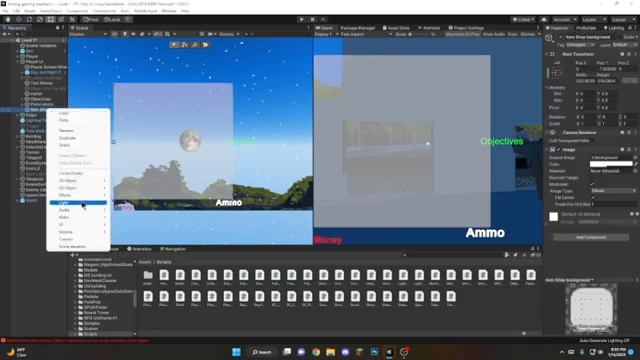Toggle the Hierarchy panel lock icon
The width and height of the screenshot is (640, 360).
(x=57, y=28)
